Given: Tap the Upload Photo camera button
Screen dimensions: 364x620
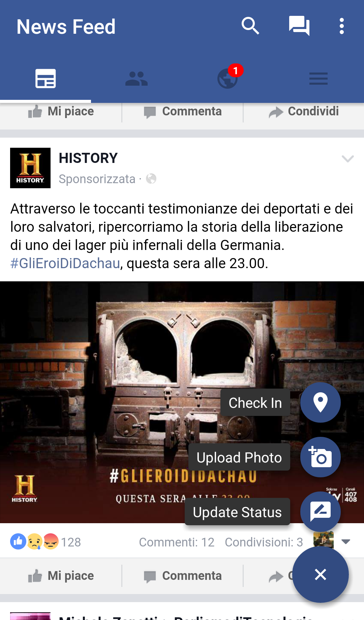Looking at the screenshot, I should coord(321,457).
